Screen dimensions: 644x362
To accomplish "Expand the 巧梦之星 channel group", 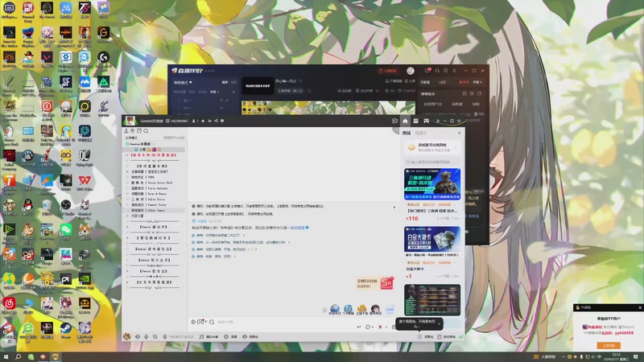I will [x=127, y=216].
